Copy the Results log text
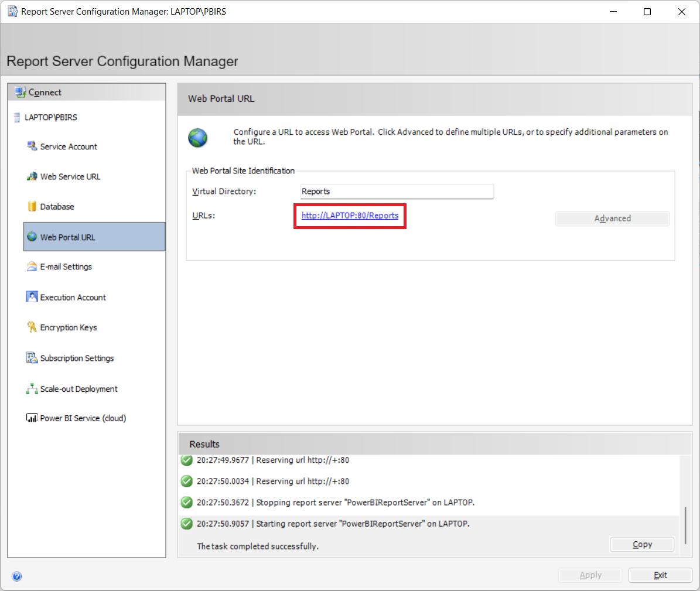 641,544
